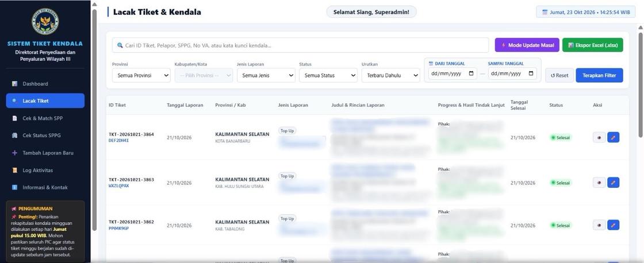Expand the Urutan sort dropdown
Image resolution: width=644 pixels, height=263 pixels.
391,75
